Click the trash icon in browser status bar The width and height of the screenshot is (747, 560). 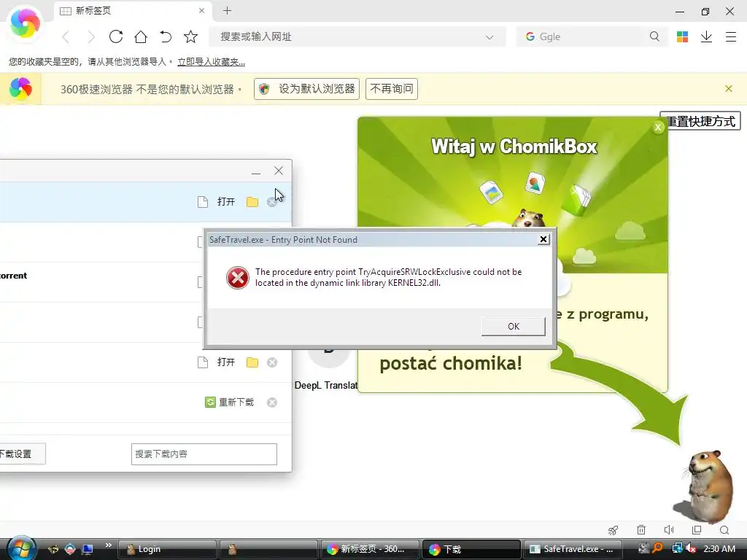pos(641,530)
